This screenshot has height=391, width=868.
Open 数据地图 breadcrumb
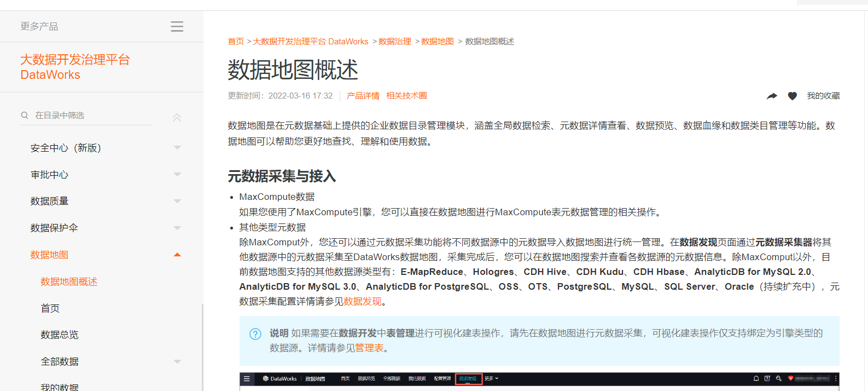click(x=438, y=42)
